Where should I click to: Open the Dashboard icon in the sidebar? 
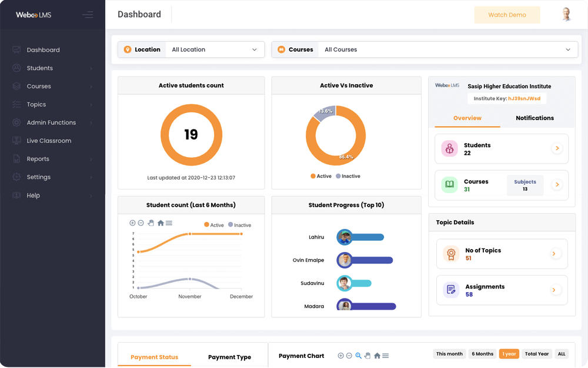click(16, 49)
